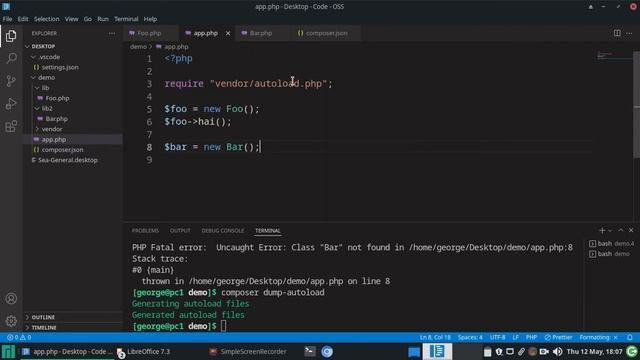
Task: Switch to the composer.json tab
Action: click(327, 33)
